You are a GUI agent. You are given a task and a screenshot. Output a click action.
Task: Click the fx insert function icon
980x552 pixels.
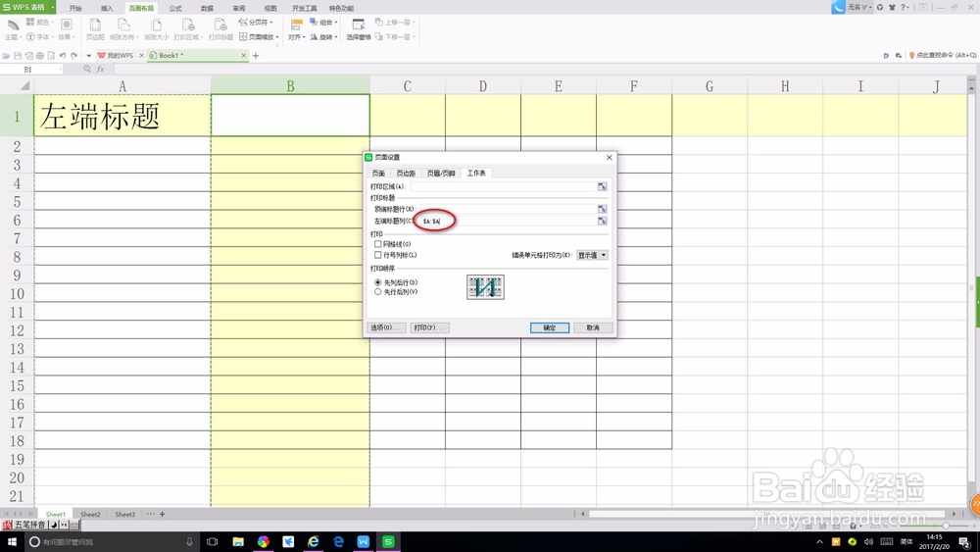click(100, 70)
